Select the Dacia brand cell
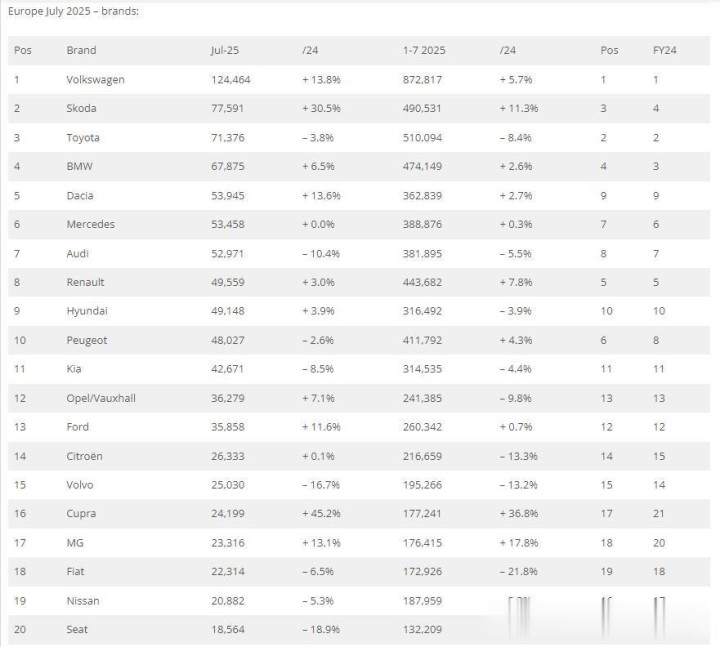The image size is (720, 647). (x=80, y=196)
